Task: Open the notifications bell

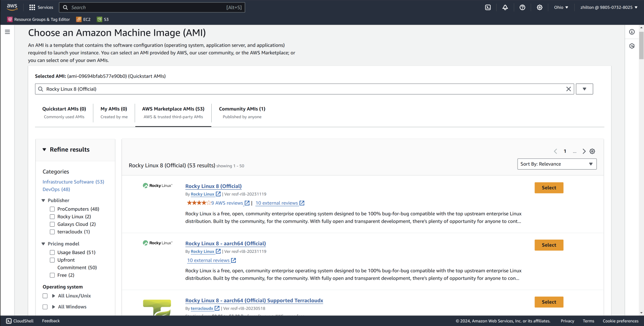Action: point(505,7)
